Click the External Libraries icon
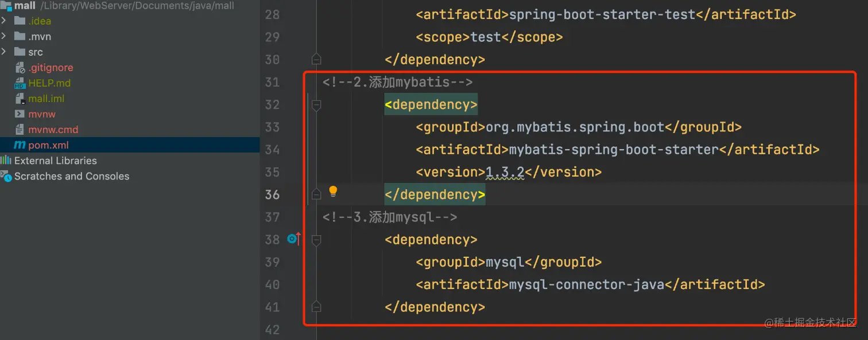Image resolution: width=868 pixels, height=340 pixels. [x=6, y=161]
